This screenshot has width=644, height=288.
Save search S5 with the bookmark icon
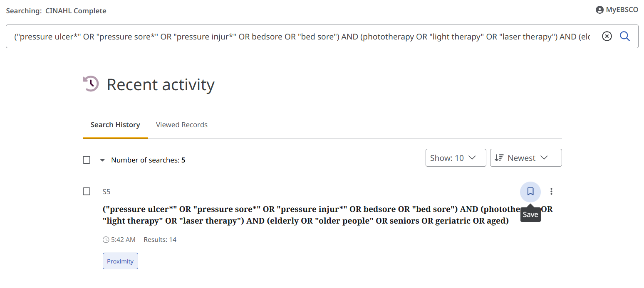530,192
